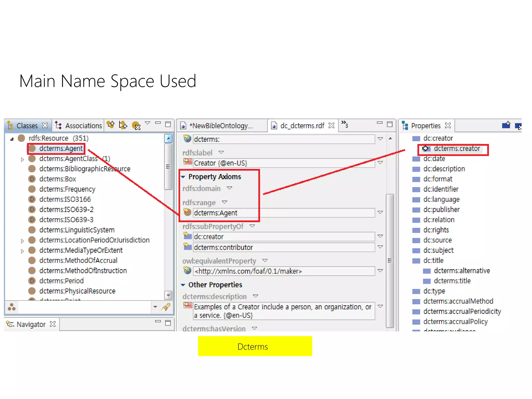
Task: Click the editor form vertical scrollbar
Action: tap(390, 261)
